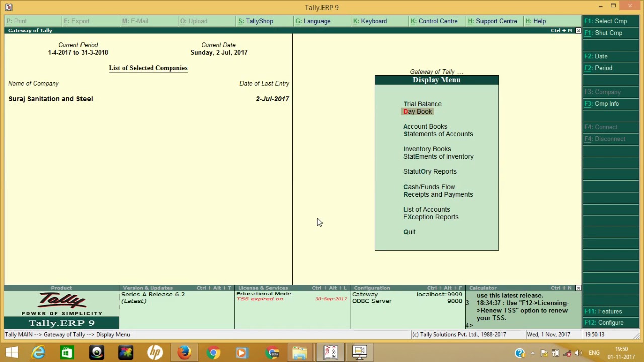Open the Windows Start button

pos(12,353)
